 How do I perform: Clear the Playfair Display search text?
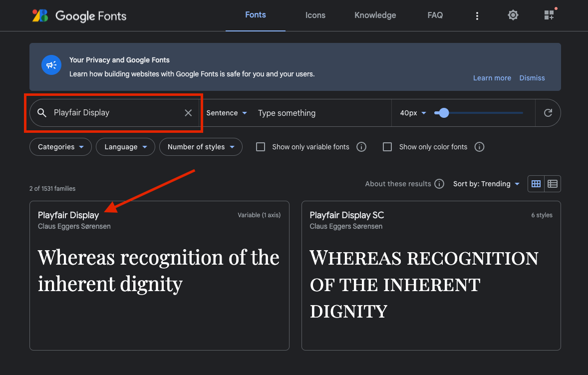188,112
